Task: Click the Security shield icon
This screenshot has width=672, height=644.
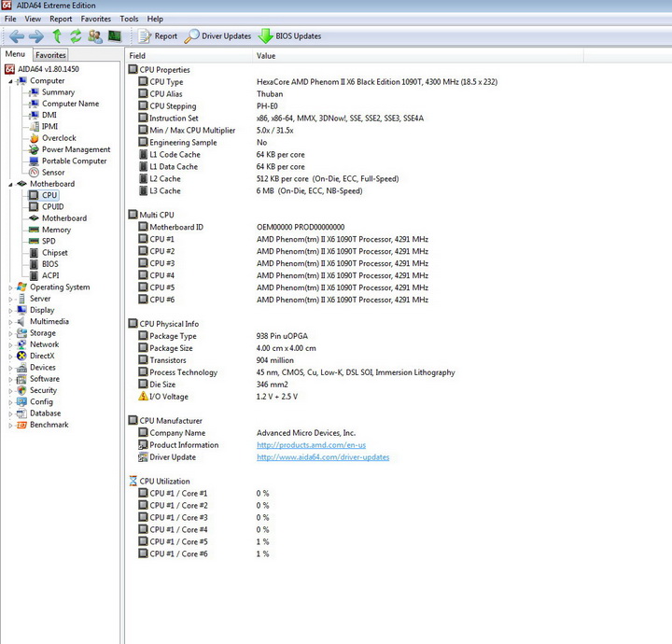Action: click(x=21, y=390)
